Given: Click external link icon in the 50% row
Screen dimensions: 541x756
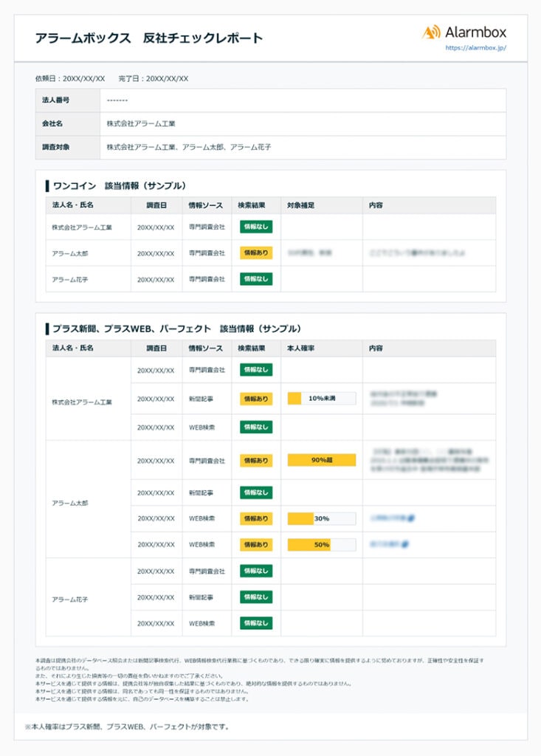Looking at the screenshot, I should (405, 545).
